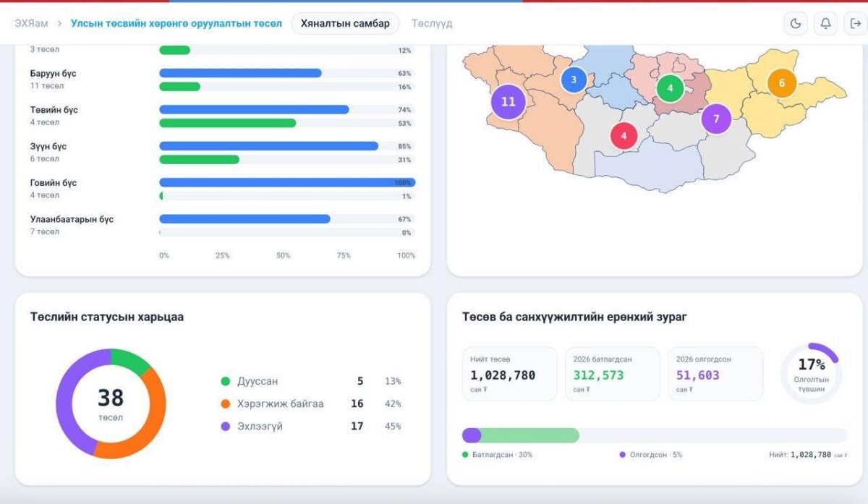Select the purple map marker showing 11

coord(509,102)
